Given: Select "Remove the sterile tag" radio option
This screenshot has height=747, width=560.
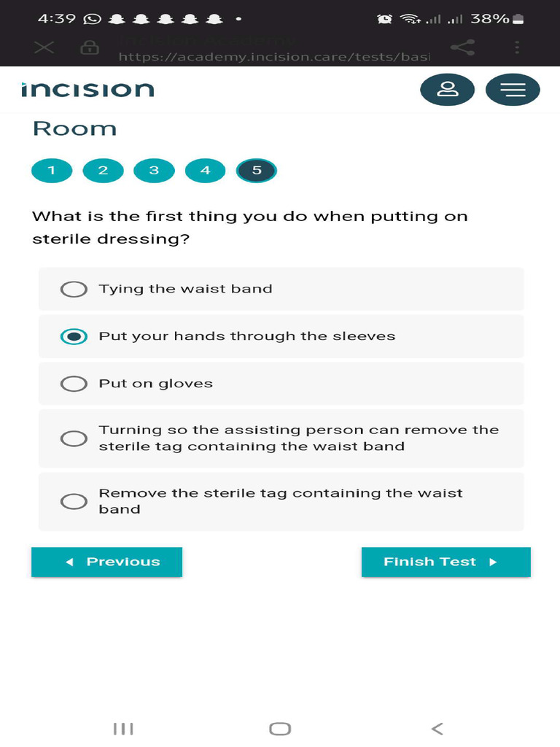Looking at the screenshot, I should click(x=281, y=501).
